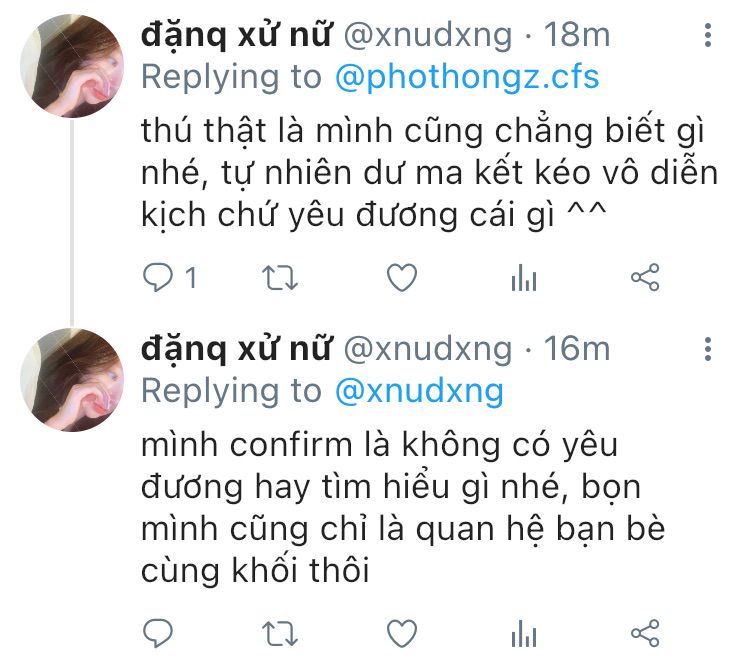Screen dimensions: 750x666
Task: Share the first tweet posted 18m ago
Action: 645,278
